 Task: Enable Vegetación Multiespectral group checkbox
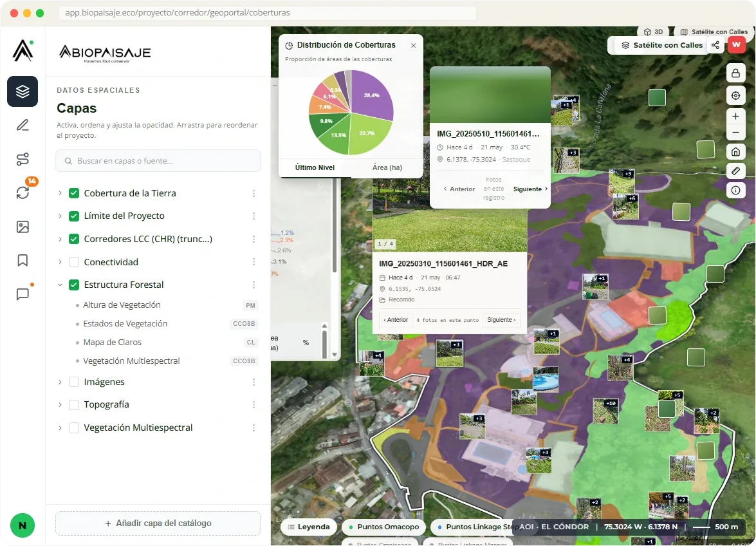point(74,428)
